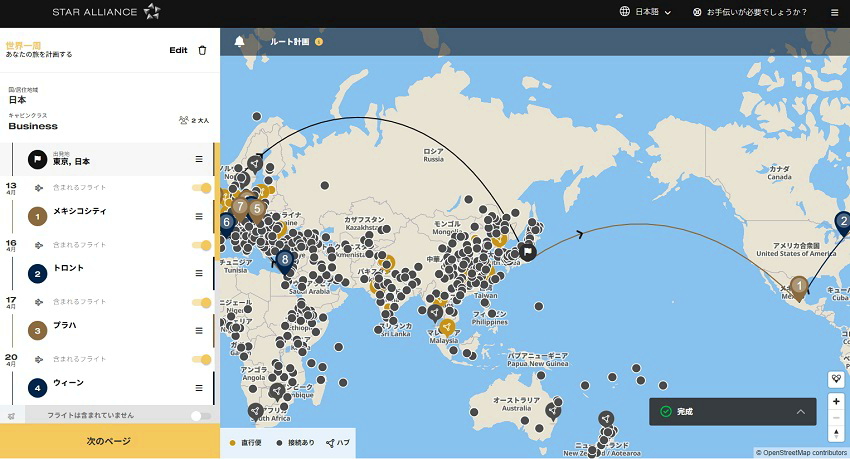Click the map layers icon above zoom
Image resolution: width=850 pixels, height=459 pixels.
pos(836,379)
